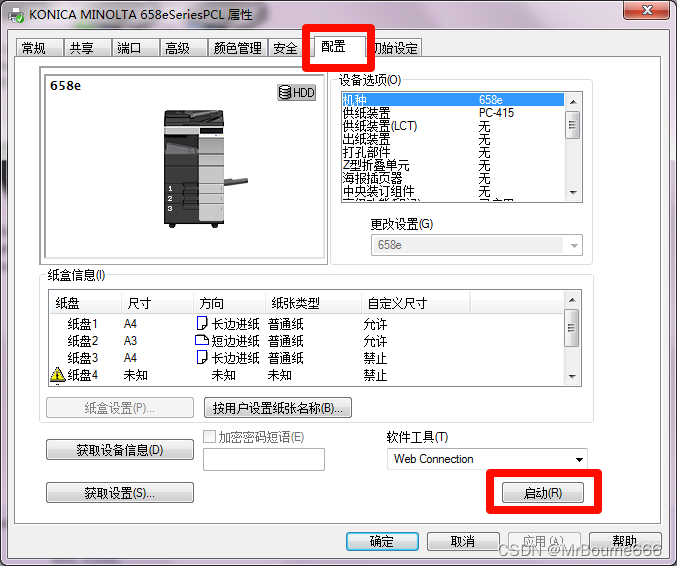Open the 初始设定 tab
This screenshot has height=566, width=677.
pos(395,48)
